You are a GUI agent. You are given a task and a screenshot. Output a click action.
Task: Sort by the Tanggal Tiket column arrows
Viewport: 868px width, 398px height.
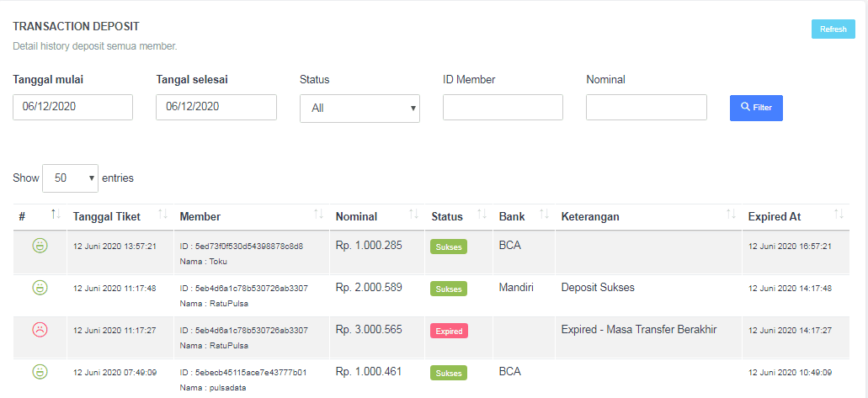coord(163,216)
